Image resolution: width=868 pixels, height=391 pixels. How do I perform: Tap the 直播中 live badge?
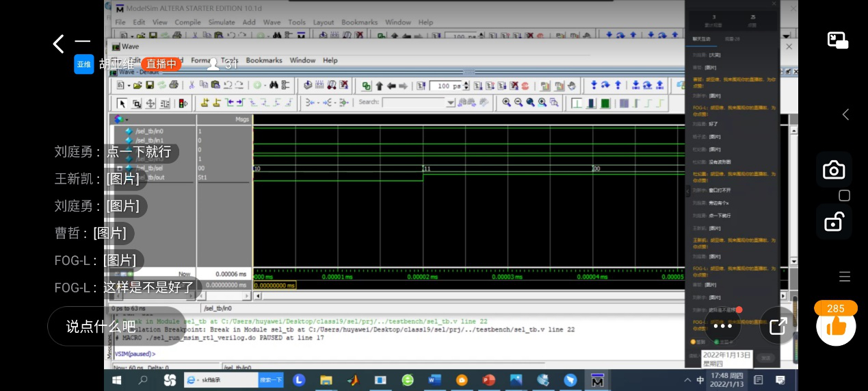[x=161, y=64]
